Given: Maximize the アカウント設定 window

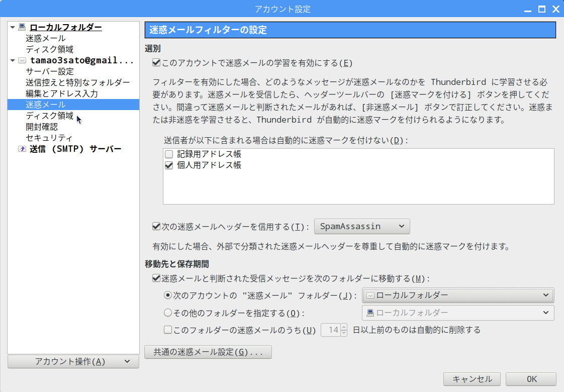Looking at the screenshot, I should pyautogui.click(x=542, y=10).
